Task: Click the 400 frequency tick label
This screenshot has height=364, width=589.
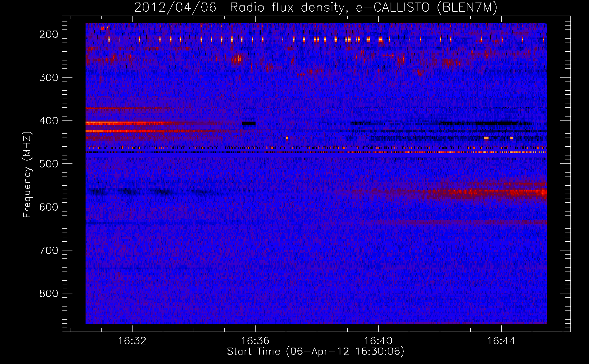Action: 49,121
